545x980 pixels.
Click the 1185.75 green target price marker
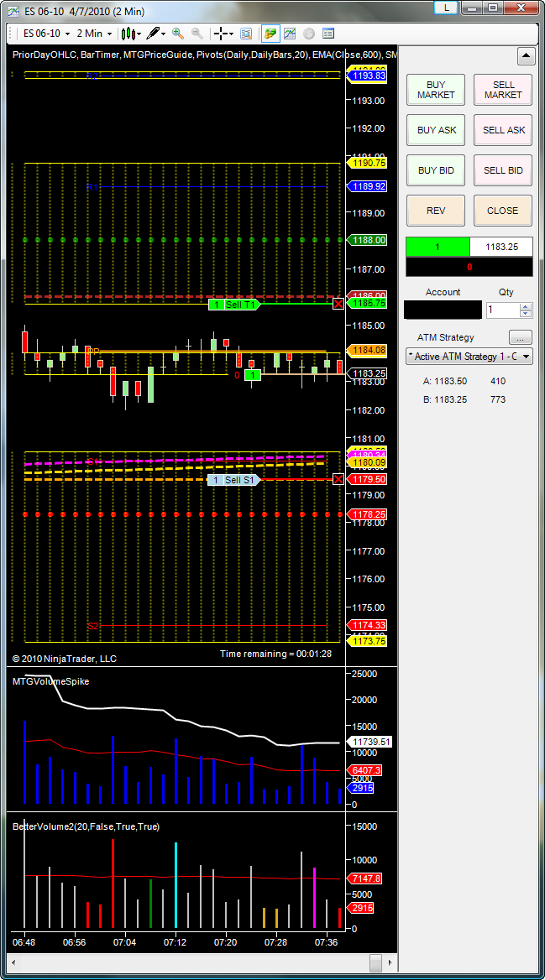pos(368,303)
